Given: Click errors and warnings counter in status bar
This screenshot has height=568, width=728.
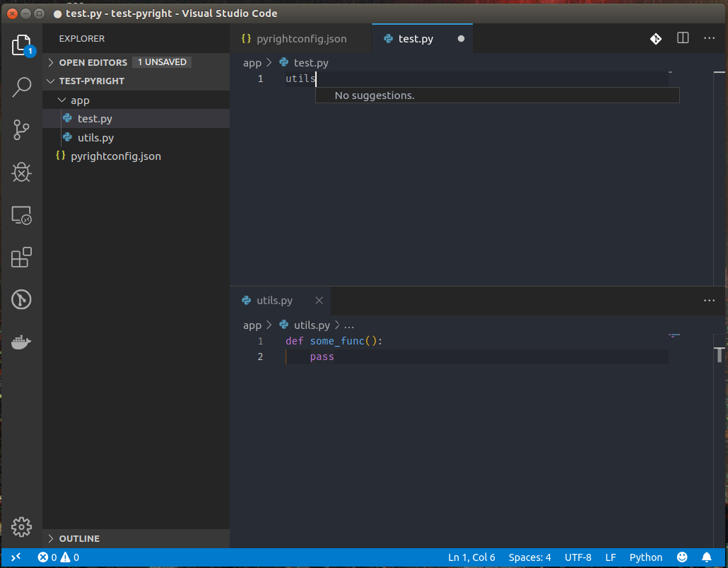Looking at the screenshot, I should (x=57, y=557).
